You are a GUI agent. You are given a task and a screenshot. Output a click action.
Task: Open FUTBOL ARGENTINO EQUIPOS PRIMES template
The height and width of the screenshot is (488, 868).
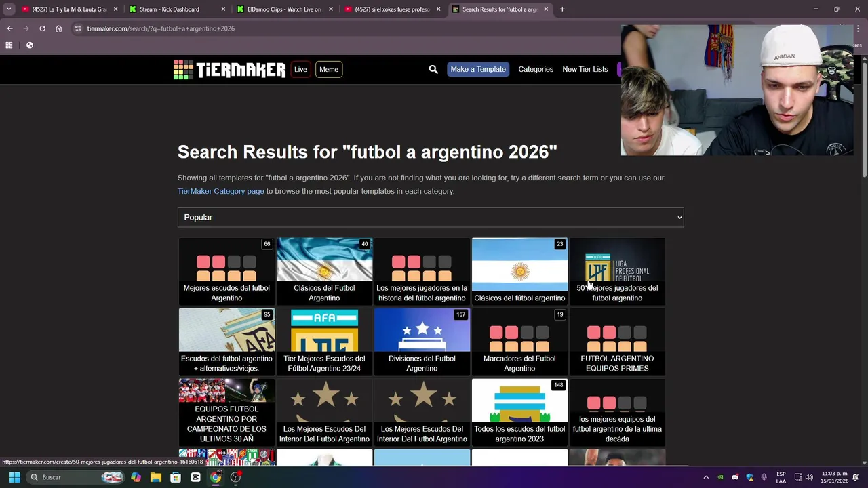(x=617, y=341)
